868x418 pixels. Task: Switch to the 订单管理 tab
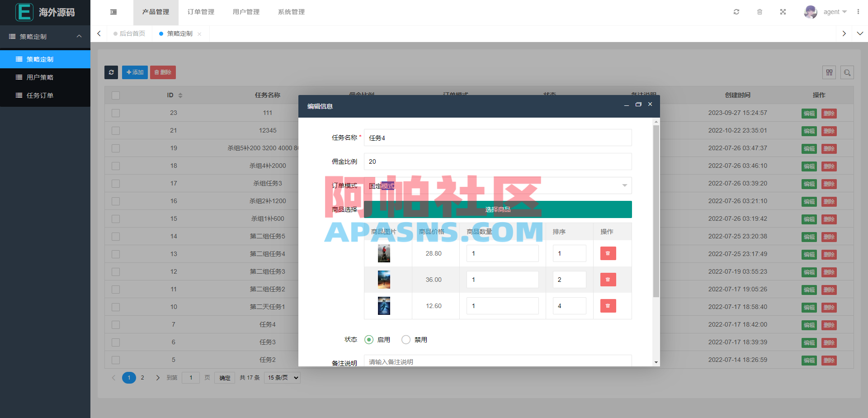(201, 12)
